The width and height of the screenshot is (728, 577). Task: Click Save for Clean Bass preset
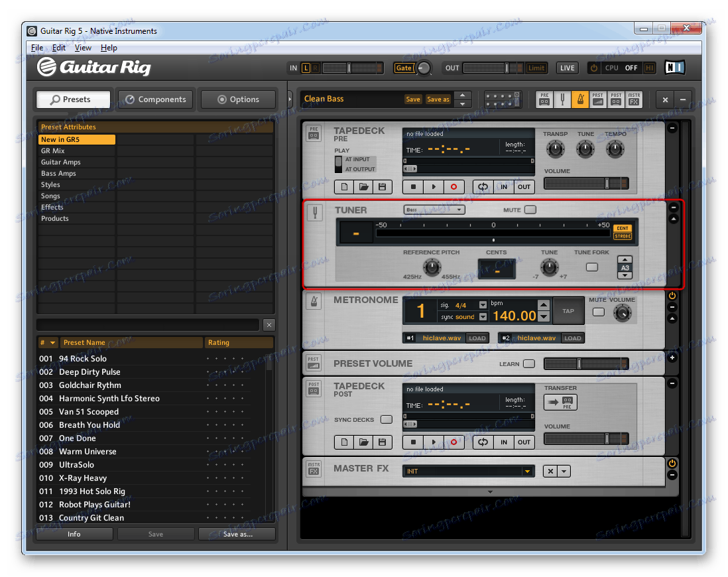413,99
